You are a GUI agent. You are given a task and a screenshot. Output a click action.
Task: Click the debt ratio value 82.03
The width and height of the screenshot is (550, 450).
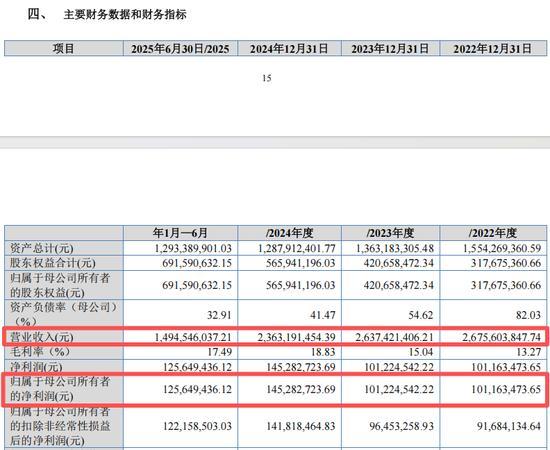point(528,315)
